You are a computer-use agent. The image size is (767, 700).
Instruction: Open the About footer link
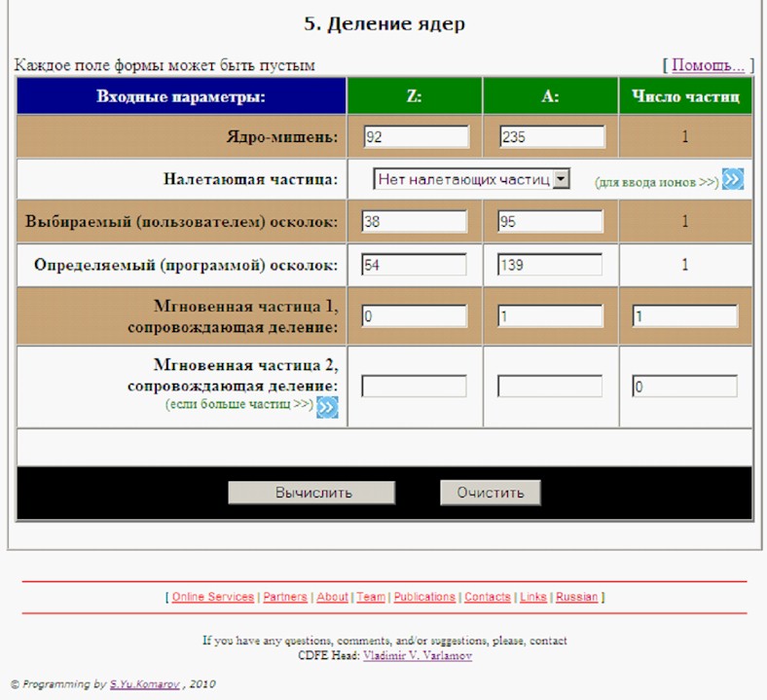[332, 597]
